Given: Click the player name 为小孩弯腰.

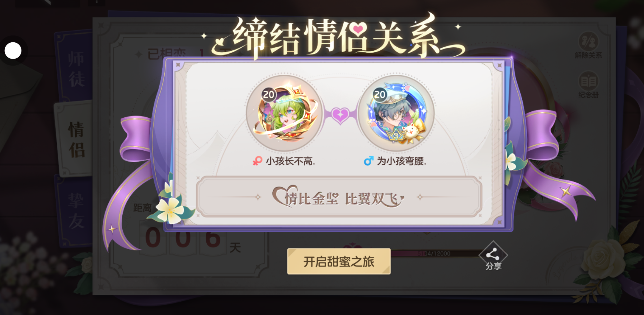Looking at the screenshot, I should point(402,161).
